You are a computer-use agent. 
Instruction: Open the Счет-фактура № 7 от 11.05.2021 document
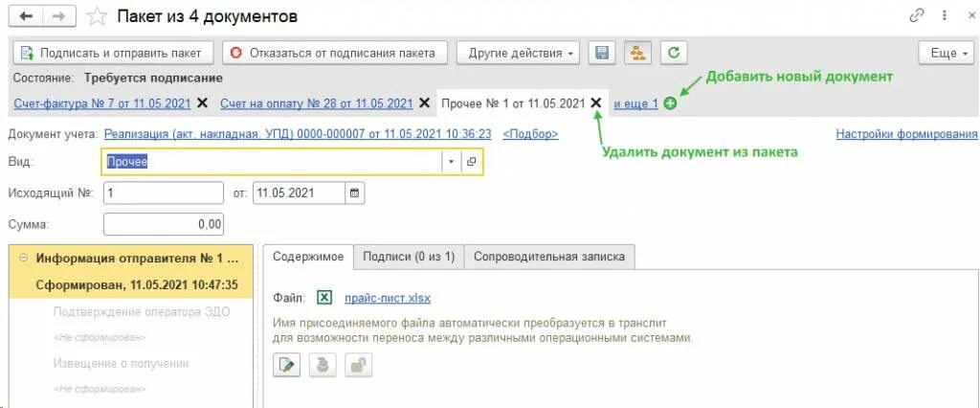click(x=101, y=103)
